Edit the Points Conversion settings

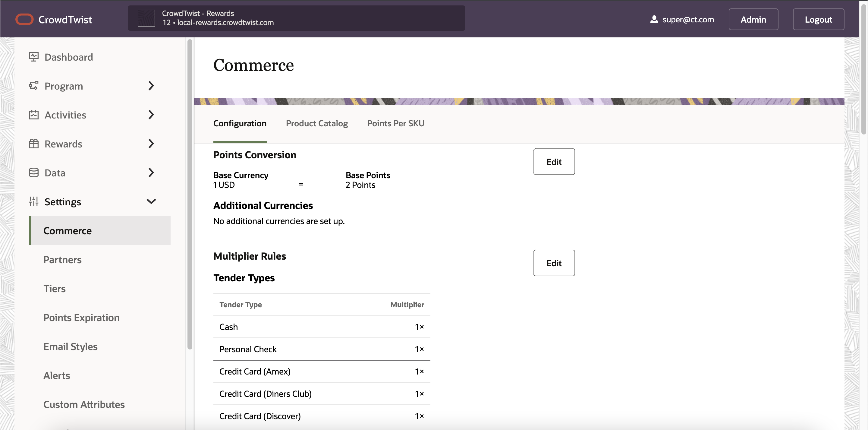(x=554, y=162)
